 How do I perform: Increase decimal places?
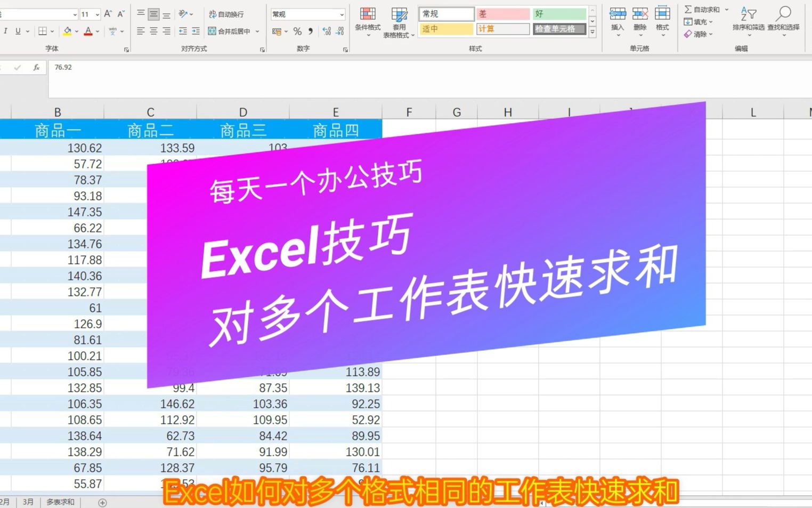click(327, 31)
